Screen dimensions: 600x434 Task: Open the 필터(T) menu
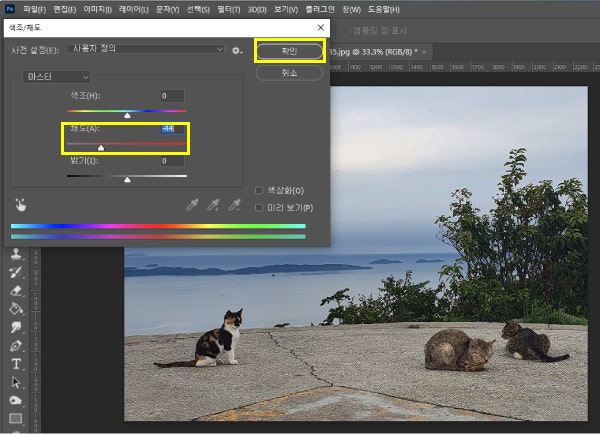coord(228,9)
